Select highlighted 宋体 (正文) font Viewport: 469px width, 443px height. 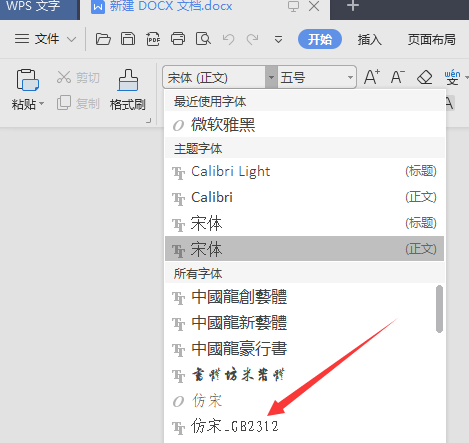pyautogui.click(x=305, y=249)
